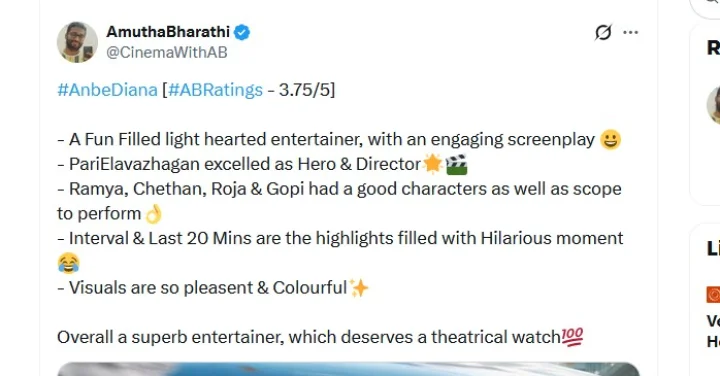The width and height of the screenshot is (720, 376).
Task: Click the clapperboard emoji
Action: [x=456, y=164]
